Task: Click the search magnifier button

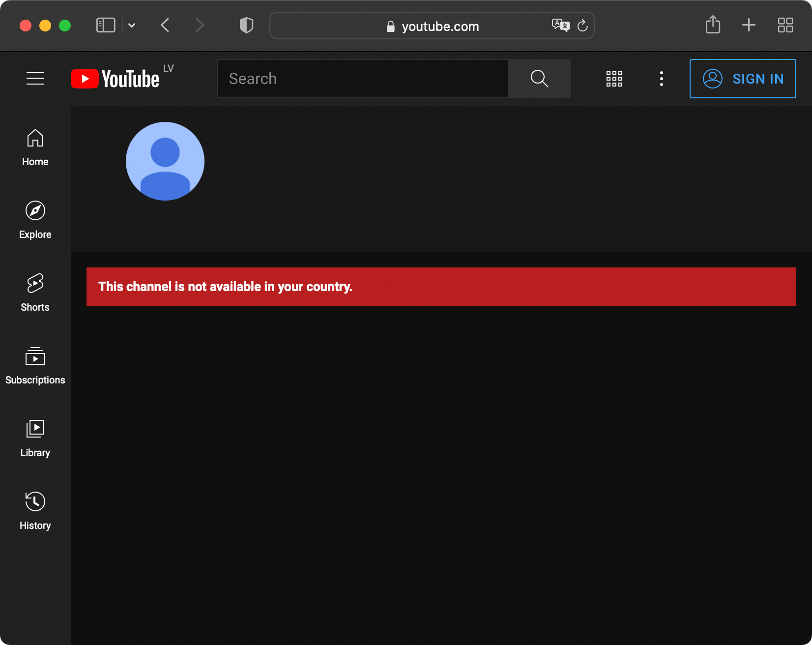Action: point(539,79)
